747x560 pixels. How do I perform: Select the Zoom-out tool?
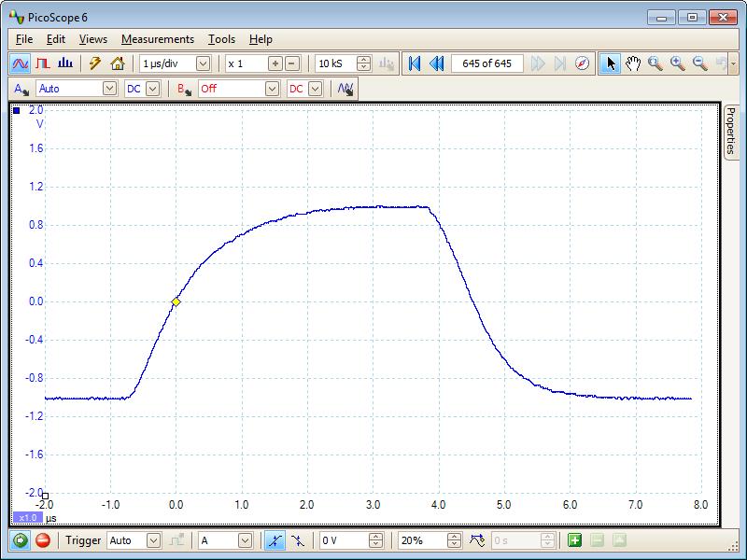click(x=699, y=63)
